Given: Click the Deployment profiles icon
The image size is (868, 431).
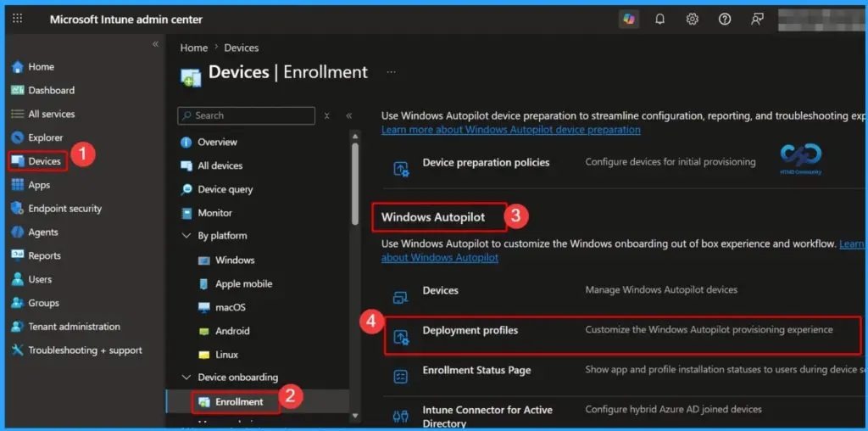Looking at the screenshot, I should point(401,337).
